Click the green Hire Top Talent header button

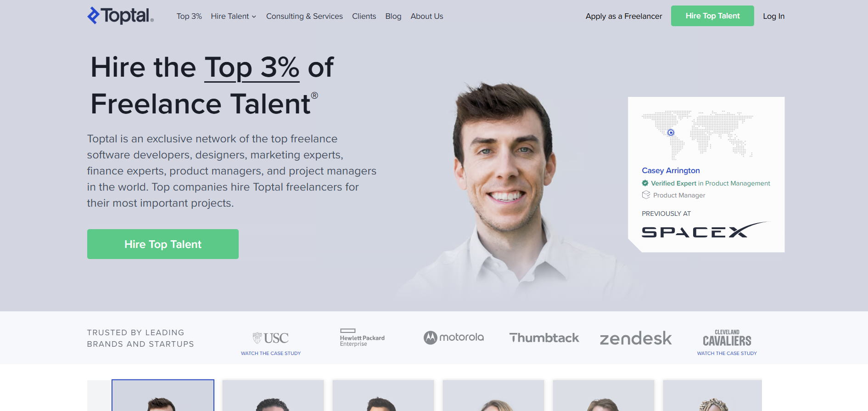(x=712, y=16)
